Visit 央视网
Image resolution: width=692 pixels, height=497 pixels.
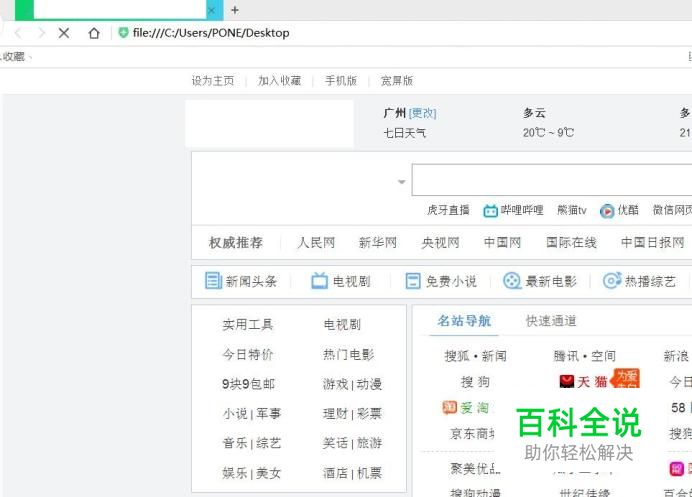(x=440, y=242)
